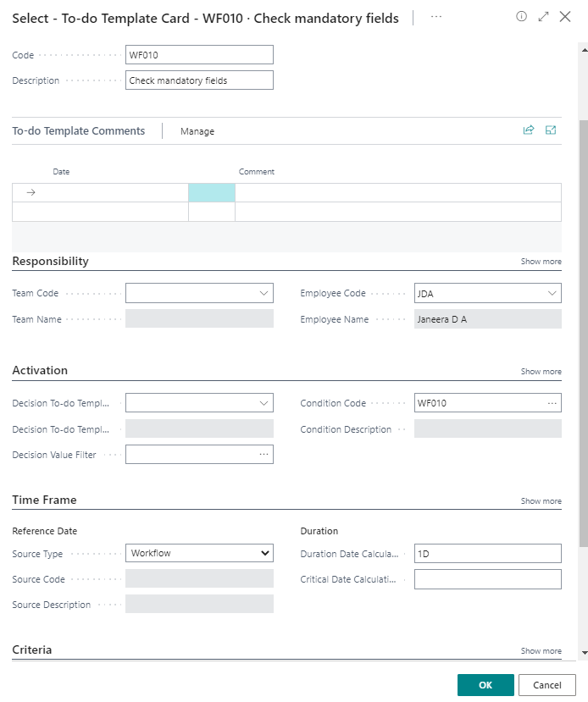Open the Manage menu

(197, 131)
